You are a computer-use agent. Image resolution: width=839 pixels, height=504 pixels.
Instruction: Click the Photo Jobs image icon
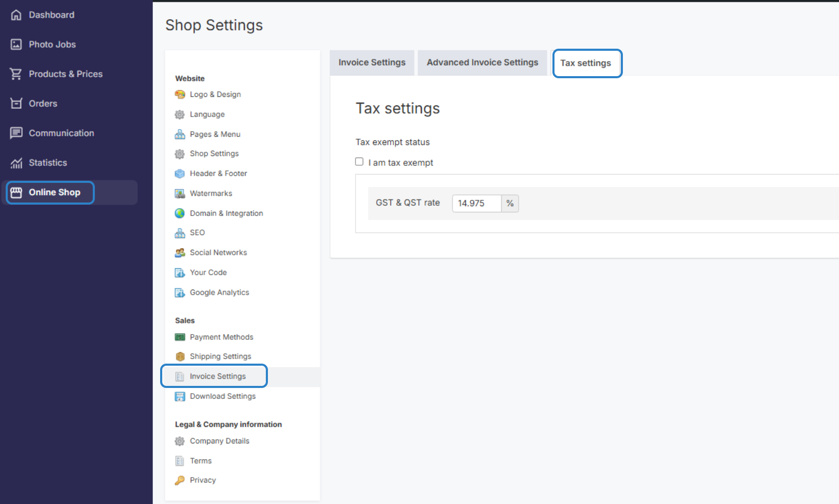[16, 45]
